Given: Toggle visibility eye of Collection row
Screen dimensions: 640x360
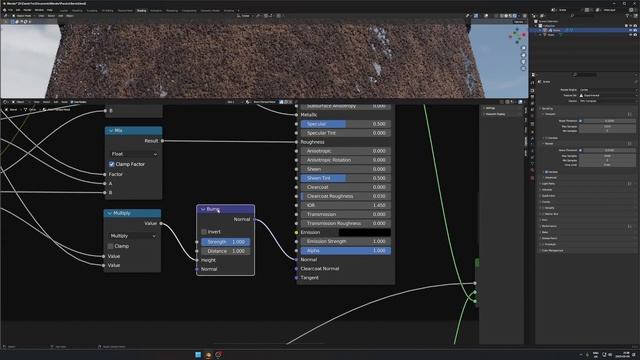Looking at the screenshot, I should click(x=631, y=26).
